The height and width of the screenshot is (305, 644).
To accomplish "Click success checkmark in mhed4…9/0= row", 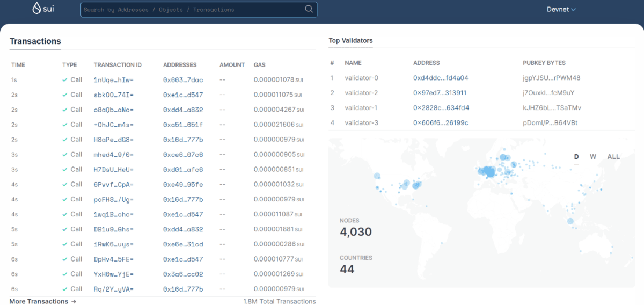I will (65, 155).
